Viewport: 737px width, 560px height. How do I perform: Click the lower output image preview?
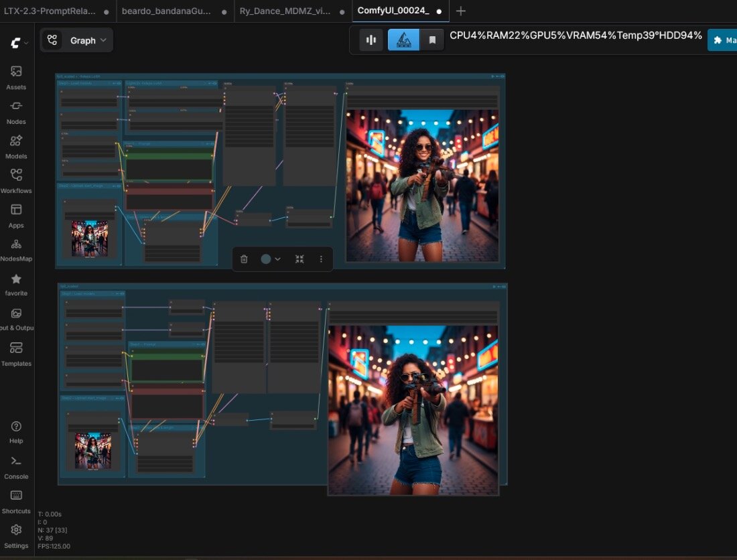413,410
